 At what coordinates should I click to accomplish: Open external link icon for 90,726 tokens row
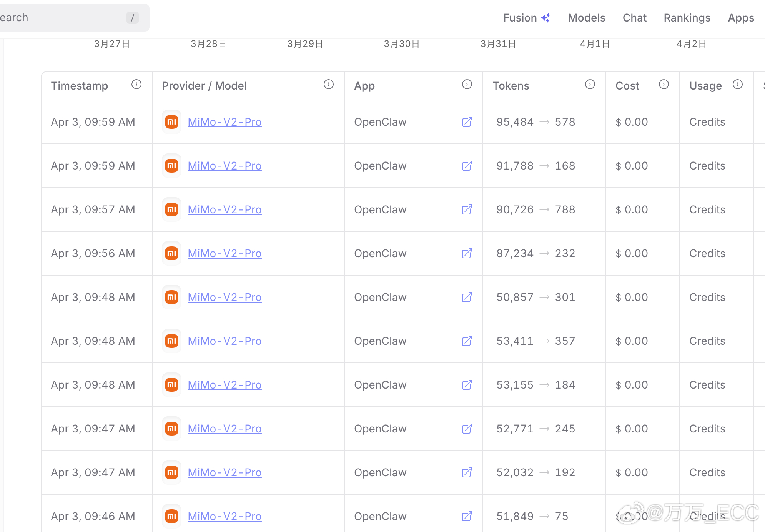pos(467,209)
